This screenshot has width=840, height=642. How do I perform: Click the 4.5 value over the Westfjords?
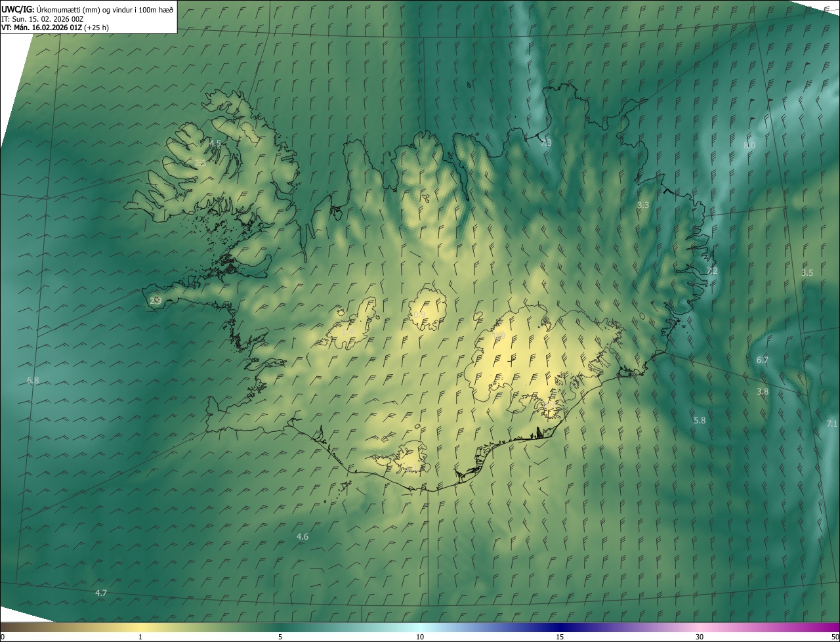[215, 143]
